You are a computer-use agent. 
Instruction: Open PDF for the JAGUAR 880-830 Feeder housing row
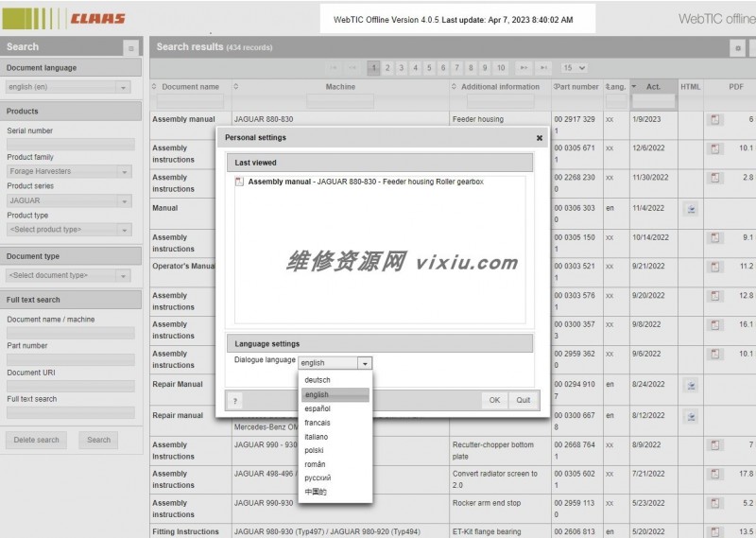click(x=715, y=119)
